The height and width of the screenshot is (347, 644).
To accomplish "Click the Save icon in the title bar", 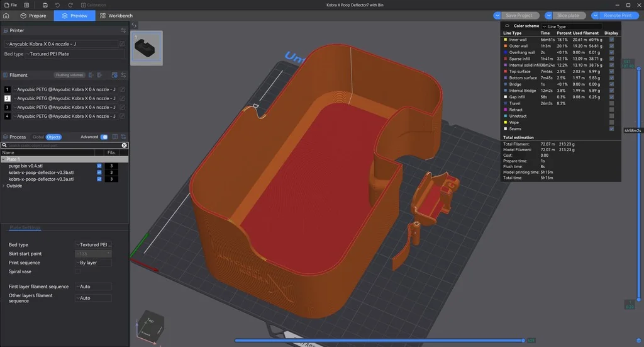I will point(45,5).
